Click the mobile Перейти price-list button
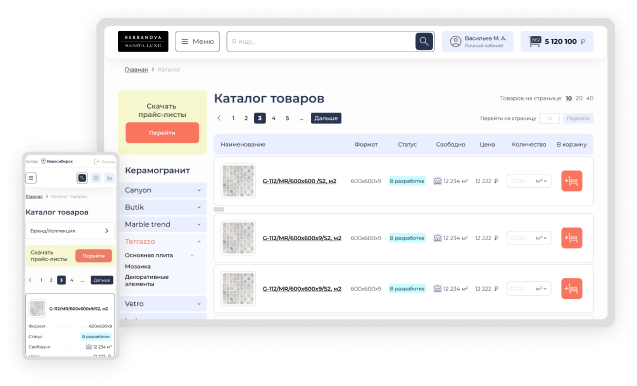 (93, 256)
